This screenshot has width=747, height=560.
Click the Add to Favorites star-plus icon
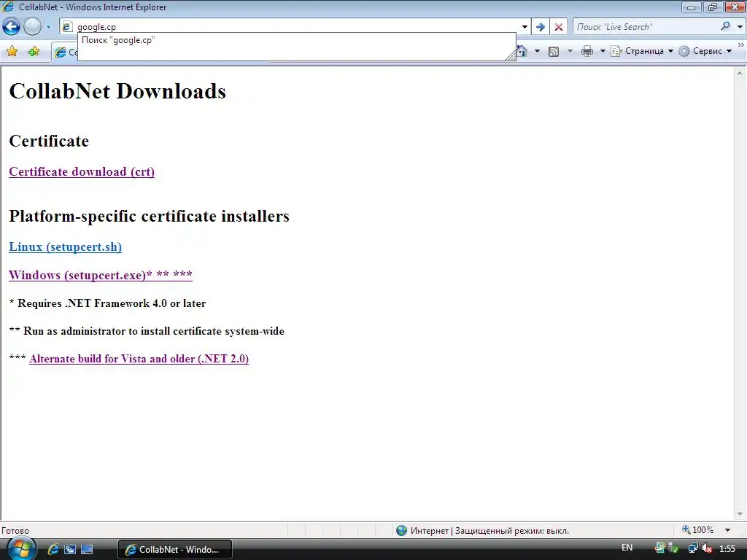(34, 51)
